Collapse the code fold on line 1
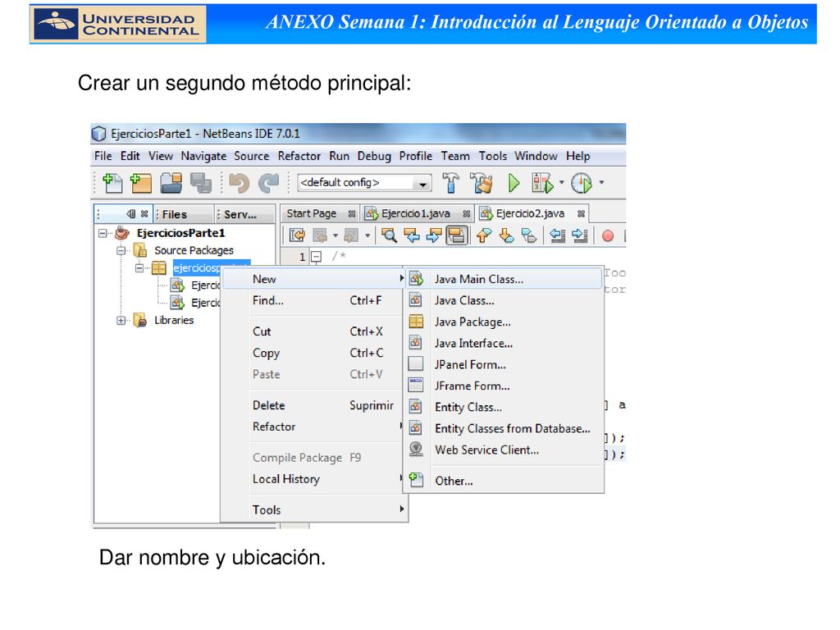This screenshot has width=840, height=630. click(x=317, y=257)
